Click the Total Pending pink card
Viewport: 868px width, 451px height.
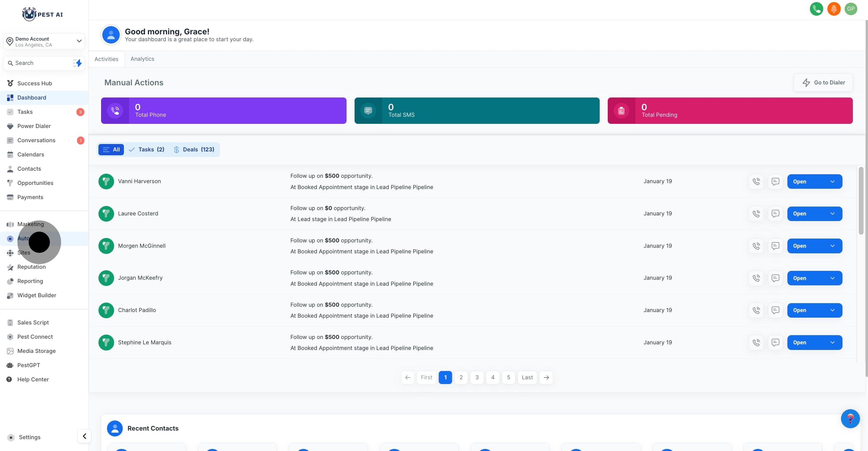[x=730, y=111]
